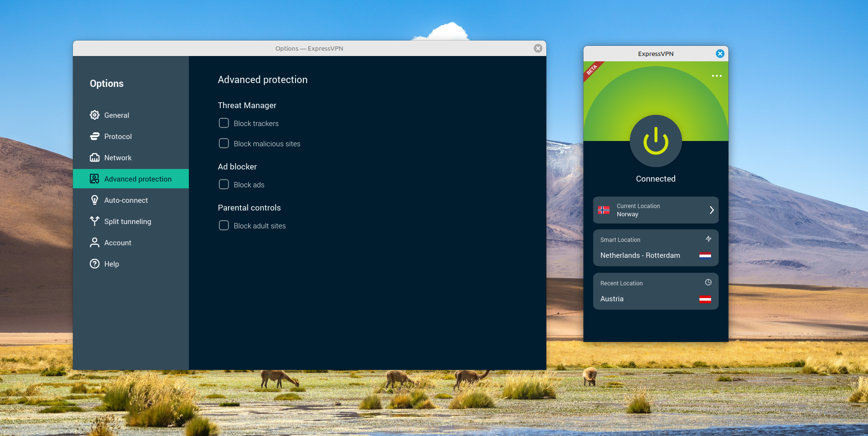
Task: Click the Block trackers label
Action: [x=256, y=124]
